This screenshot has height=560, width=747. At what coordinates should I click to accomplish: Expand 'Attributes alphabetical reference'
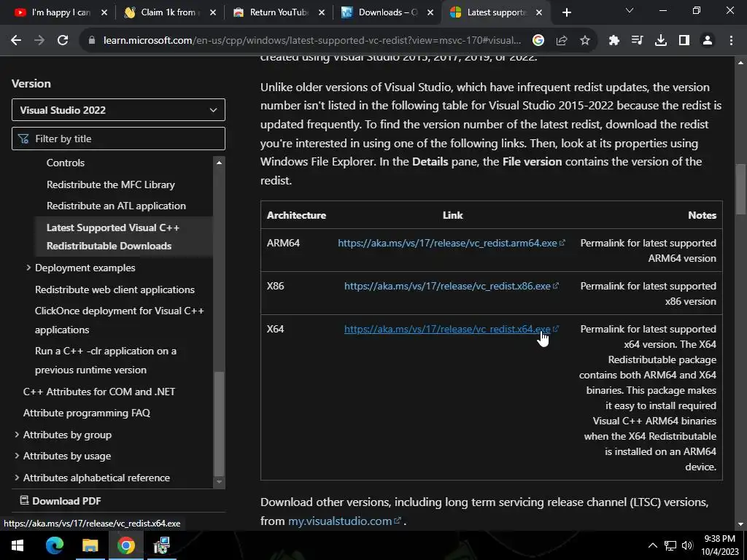click(x=17, y=478)
